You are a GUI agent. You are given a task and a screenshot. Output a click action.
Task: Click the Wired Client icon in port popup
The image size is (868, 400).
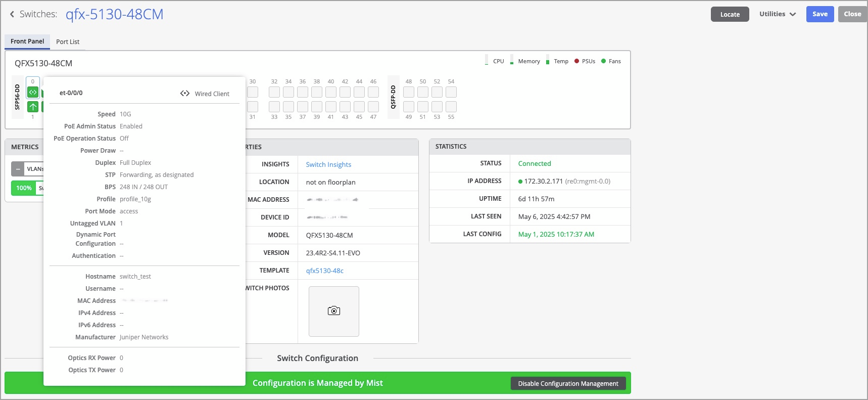[185, 94]
